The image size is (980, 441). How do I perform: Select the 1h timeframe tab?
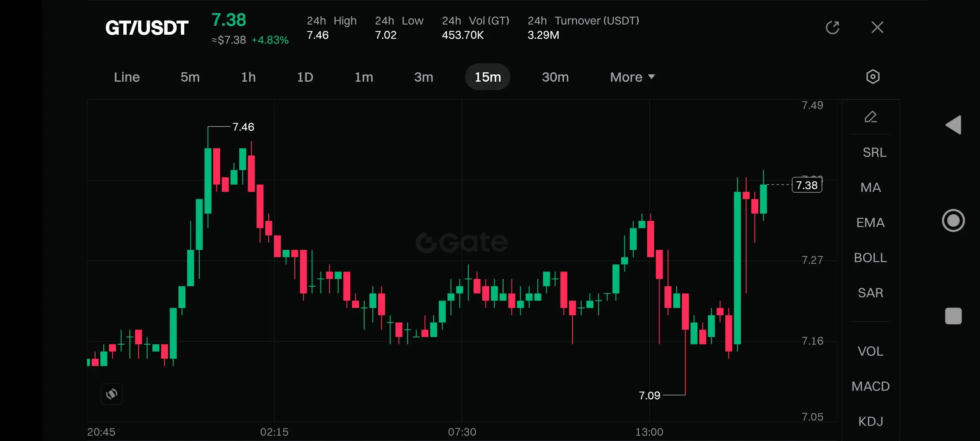pyautogui.click(x=248, y=77)
